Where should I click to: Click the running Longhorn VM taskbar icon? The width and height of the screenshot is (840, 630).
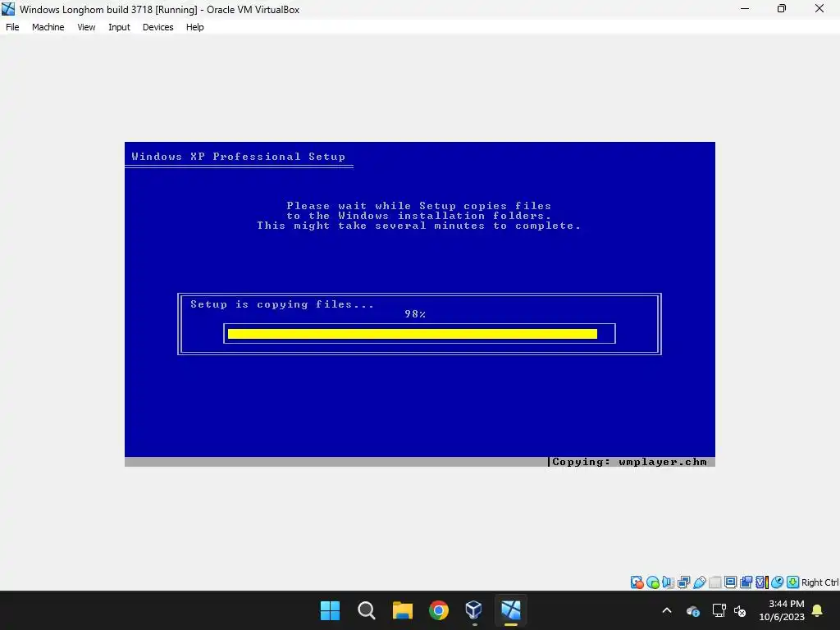[x=511, y=610]
